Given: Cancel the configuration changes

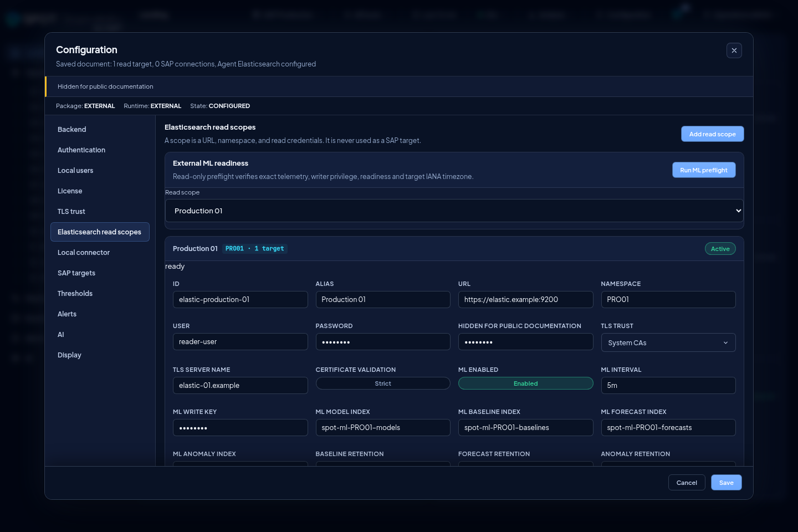Looking at the screenshot, I should coord(687,483).
